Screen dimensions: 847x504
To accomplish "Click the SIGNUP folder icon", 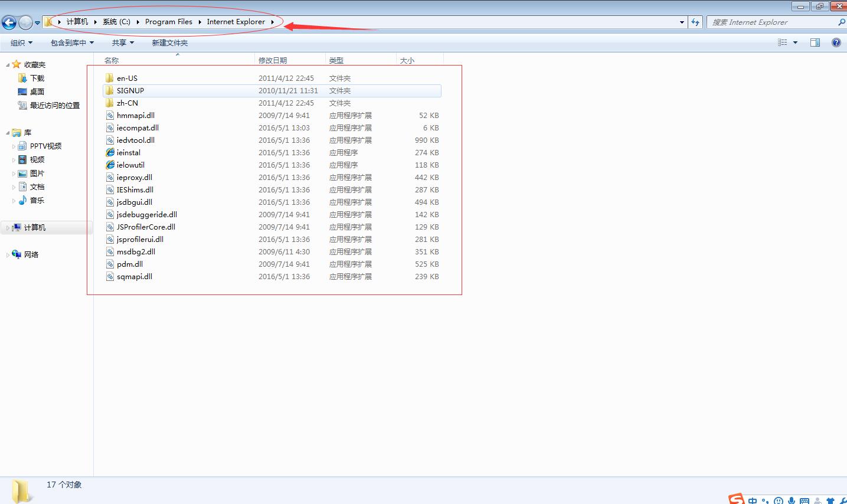I will pyautogui.click(x=110, y=90).
